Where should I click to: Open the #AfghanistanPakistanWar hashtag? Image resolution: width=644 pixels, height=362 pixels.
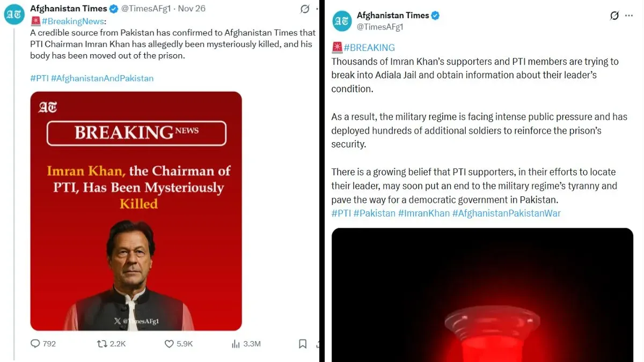click(x=506, y=213)
